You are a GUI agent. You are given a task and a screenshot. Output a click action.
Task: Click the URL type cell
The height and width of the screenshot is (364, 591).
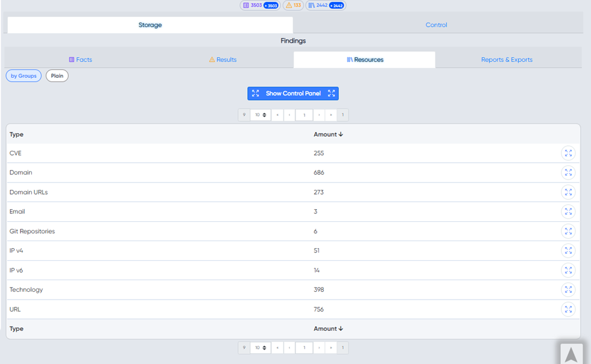click(15, 309)
